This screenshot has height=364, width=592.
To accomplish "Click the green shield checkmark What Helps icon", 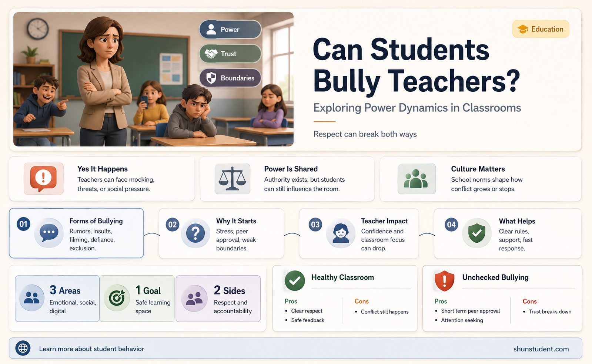I will click(477, 233).
